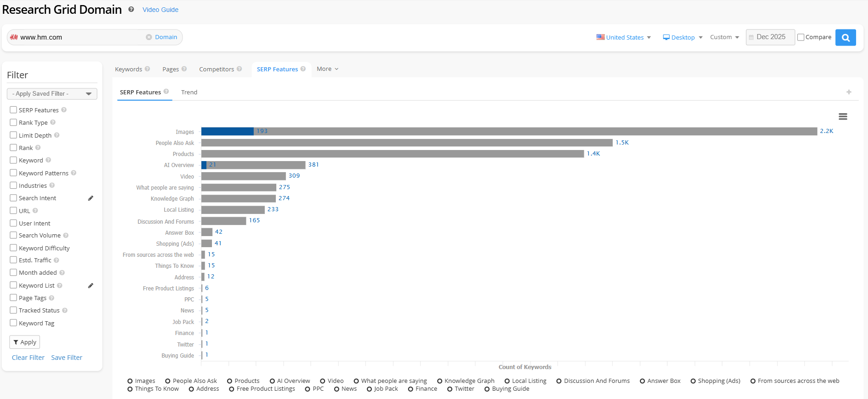Switch to the Competitors tab
Viewport: 868px width, 399px height.
click(x=217, y=69)
